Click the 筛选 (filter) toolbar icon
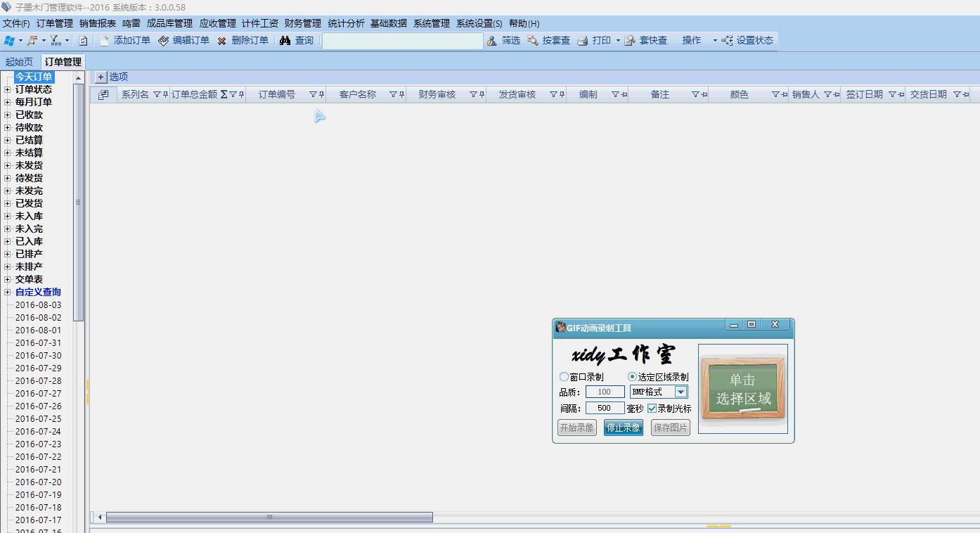The image size is (980, 533). tap(492, 41)
